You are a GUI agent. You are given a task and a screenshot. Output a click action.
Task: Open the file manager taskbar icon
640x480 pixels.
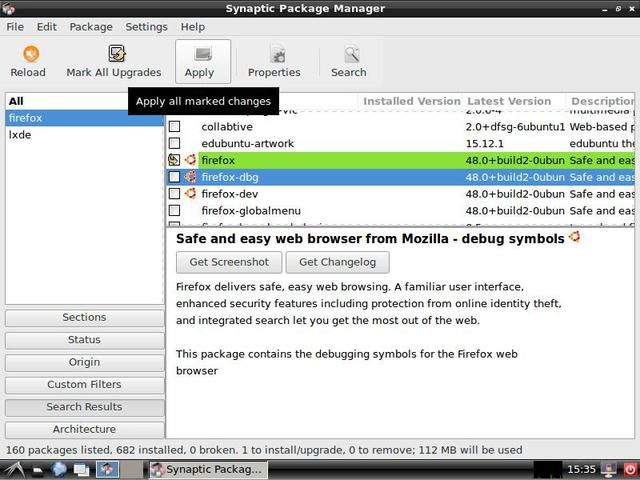pos(38,471)
